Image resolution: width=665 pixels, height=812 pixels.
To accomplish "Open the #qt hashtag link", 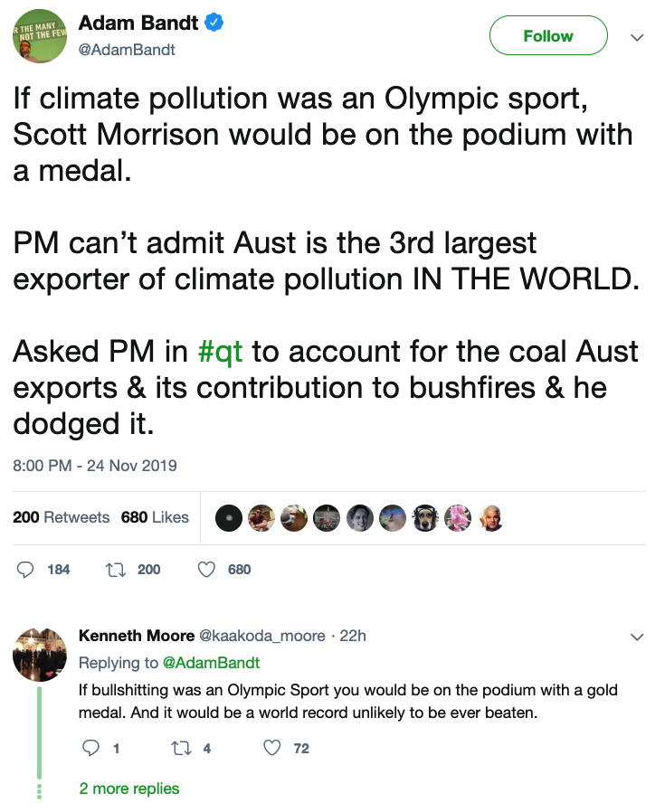I will 221,351.
